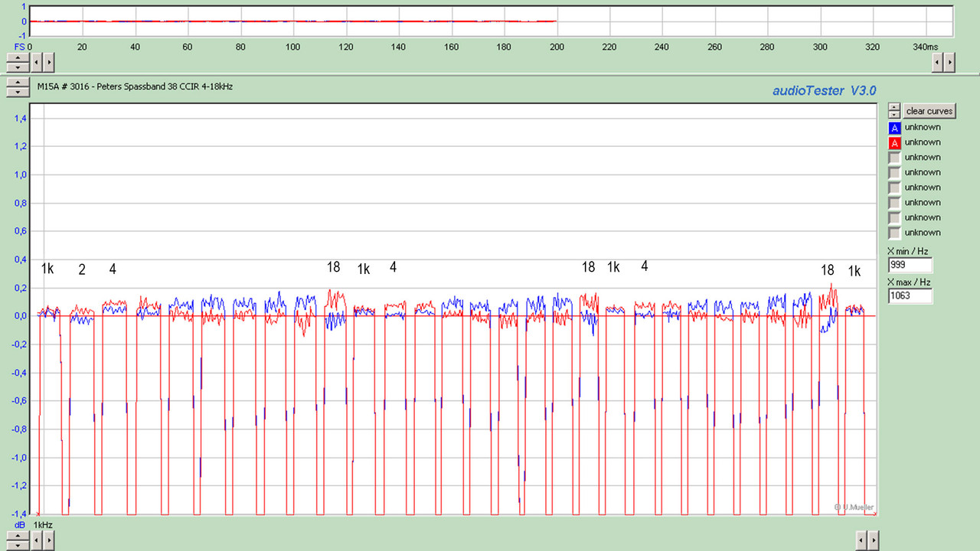Click the up arrow stepper left of 'M15A # 3016'
The image size is (980, 551).
(x=17, y=83)
